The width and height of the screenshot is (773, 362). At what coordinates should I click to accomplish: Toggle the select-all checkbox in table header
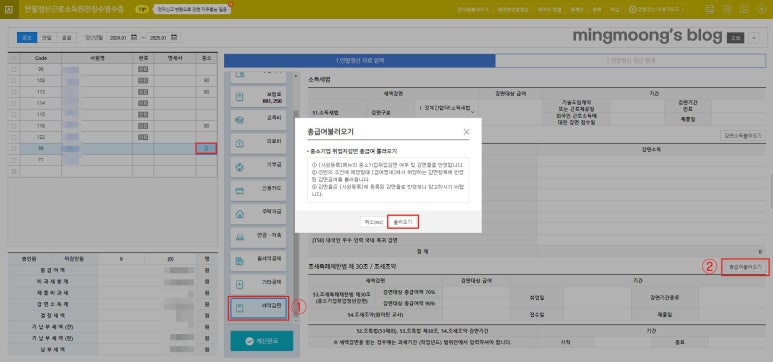click(13, 58)
